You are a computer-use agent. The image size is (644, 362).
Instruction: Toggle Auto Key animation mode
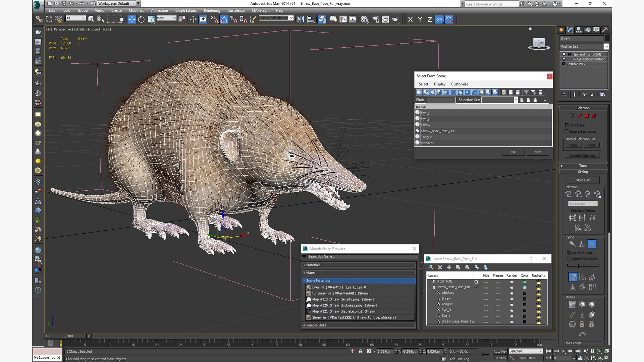500,351
